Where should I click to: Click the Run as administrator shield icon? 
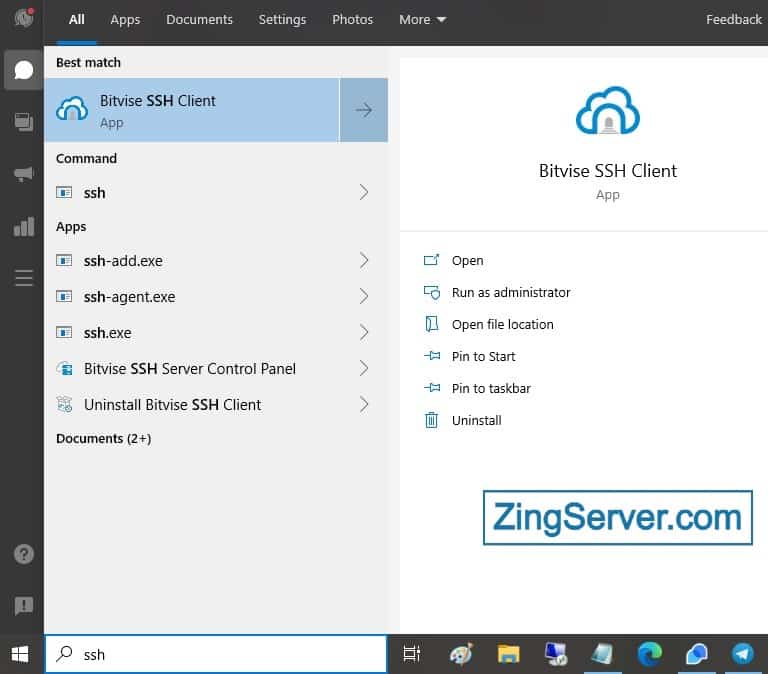coord(432,292)
